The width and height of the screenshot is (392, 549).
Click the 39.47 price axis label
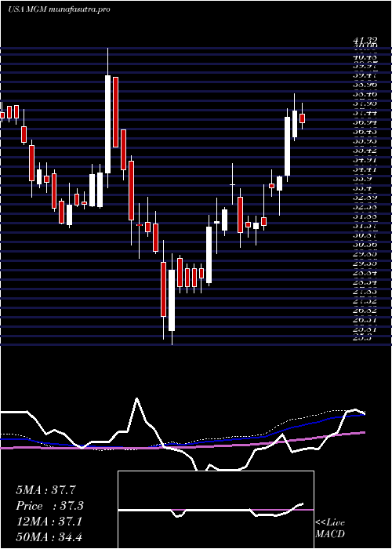365,75
